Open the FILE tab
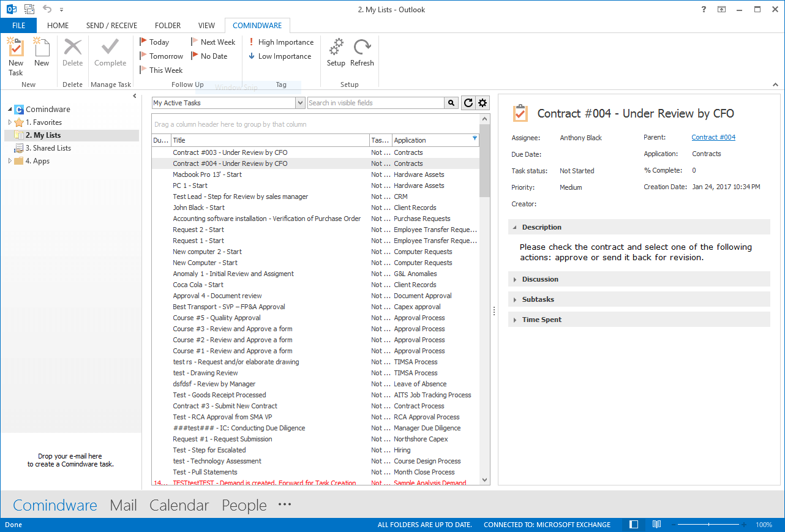Image resolution: width=785 pixels, height=532 pixels. [x=18, y=26]
